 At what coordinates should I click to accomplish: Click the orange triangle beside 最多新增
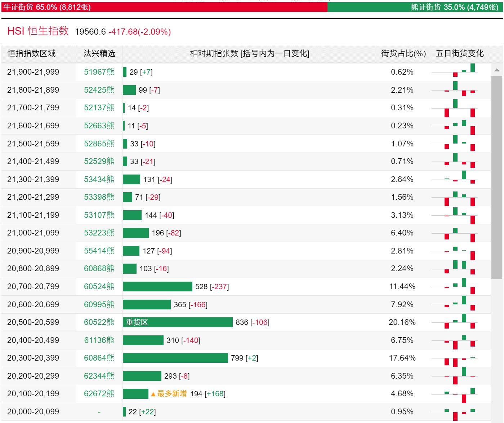coord(153,394)
